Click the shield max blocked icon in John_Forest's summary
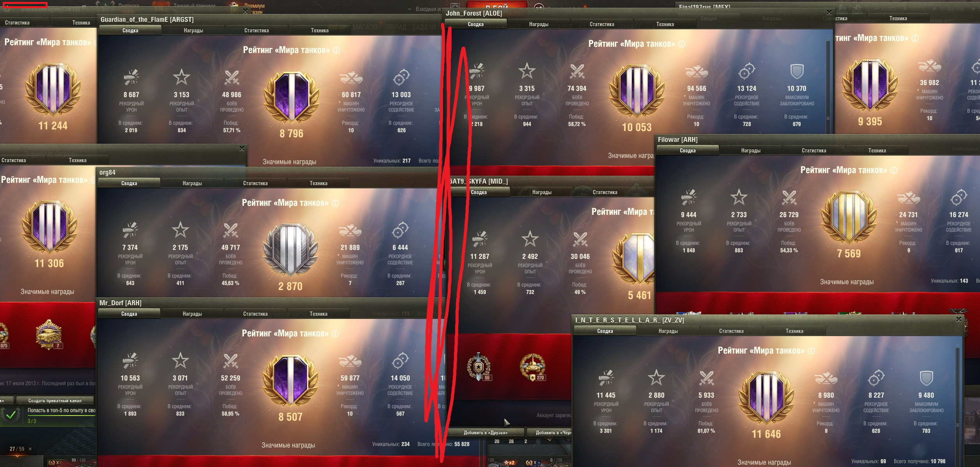This screenshot has width=980, height=467. click(797, 71)
